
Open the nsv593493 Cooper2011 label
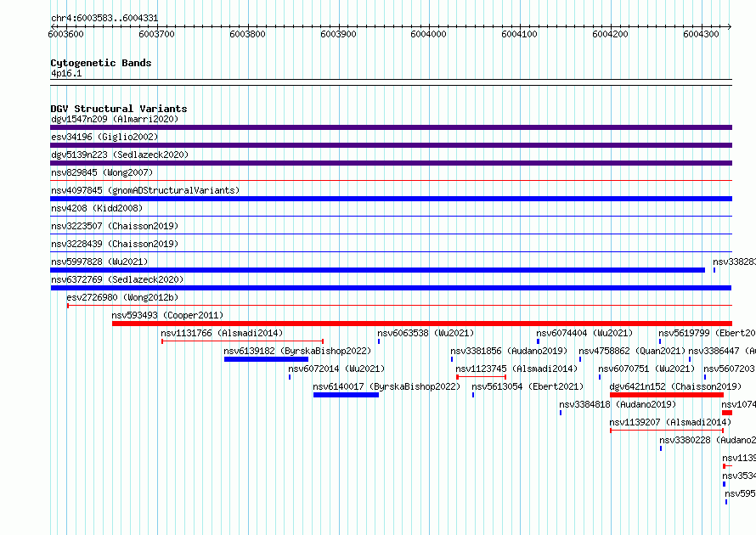[x=168, y=315]
